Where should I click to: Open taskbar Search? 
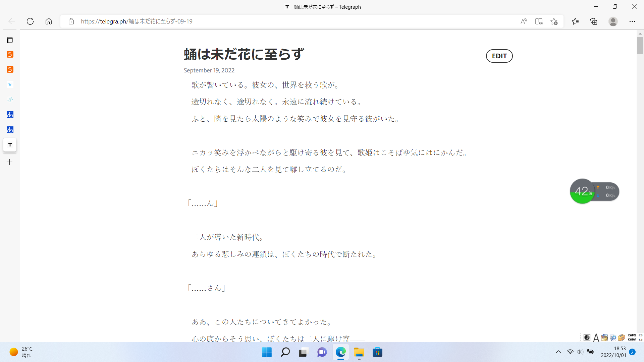coord(285,352)
